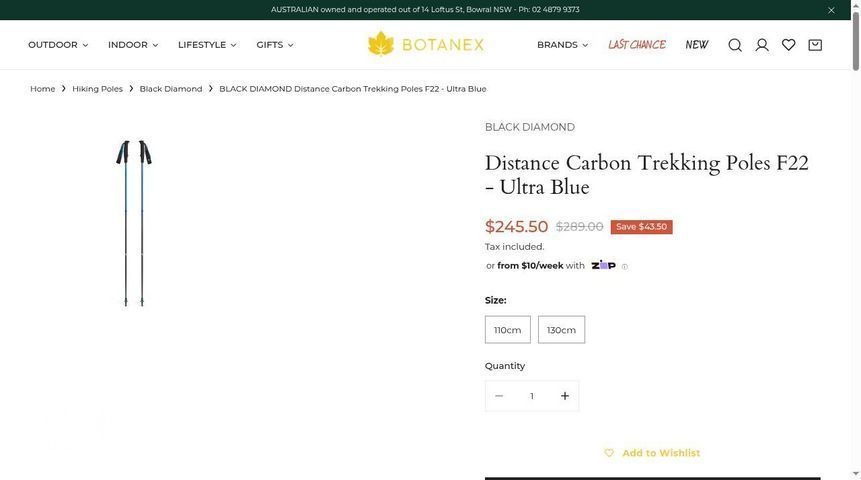Click the product title heading
The width and height of the screenshot is (861, 480).
coord(647,175)
